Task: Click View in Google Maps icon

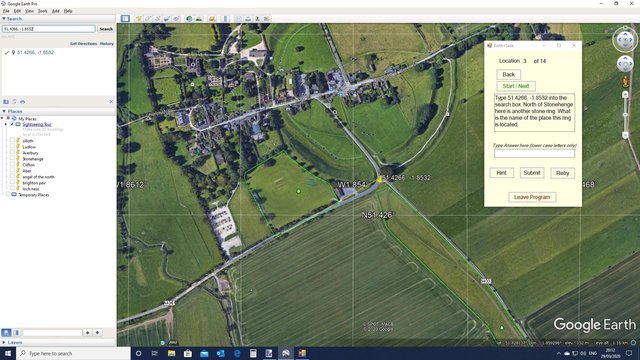Action: 267,19
